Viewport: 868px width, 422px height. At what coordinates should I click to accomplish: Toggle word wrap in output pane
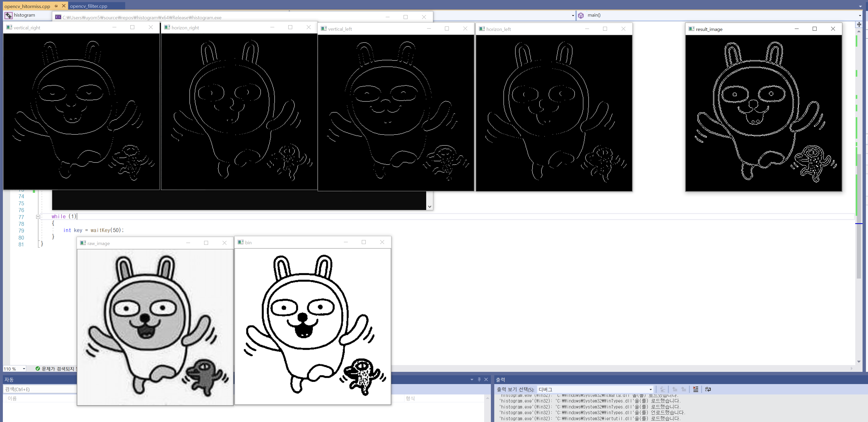pos(708,389)
